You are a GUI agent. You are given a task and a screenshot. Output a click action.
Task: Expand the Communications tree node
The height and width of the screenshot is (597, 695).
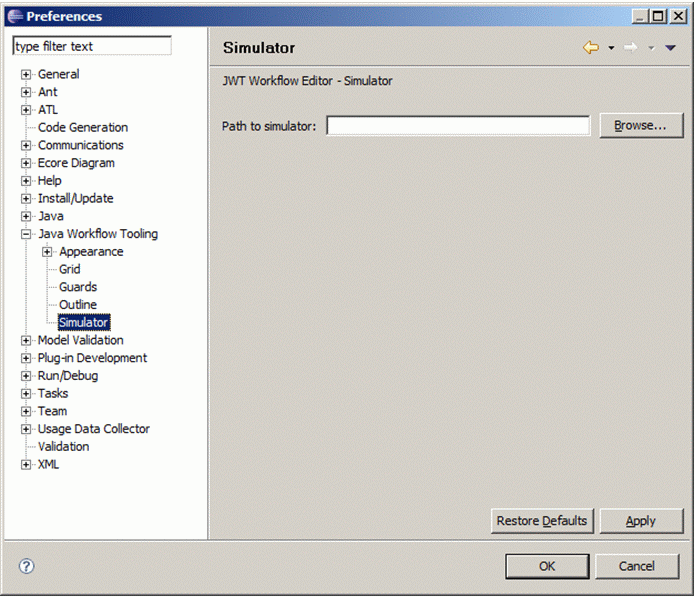(26, 145)
